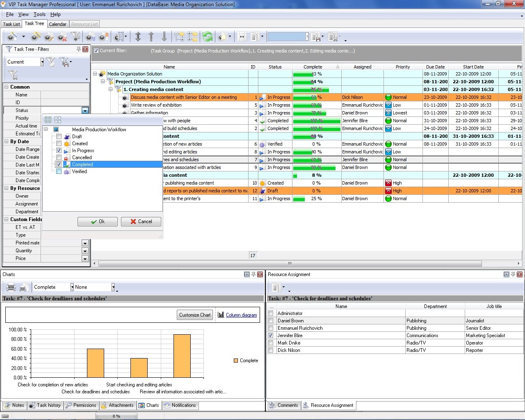
Task: Open the task filter funnel icon
Action: coord(75,37)
